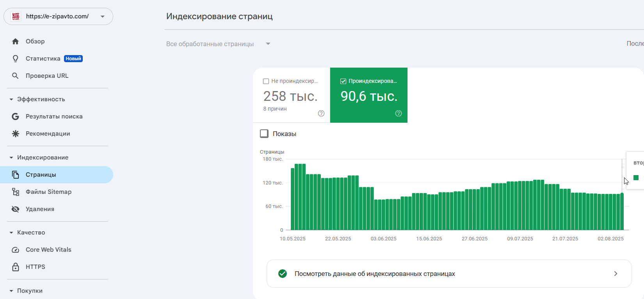Viewport: 644px width, 299px height.
Task: Click the sitemap tree icon for Файлы Sitemap
Action: coord(15,192)
